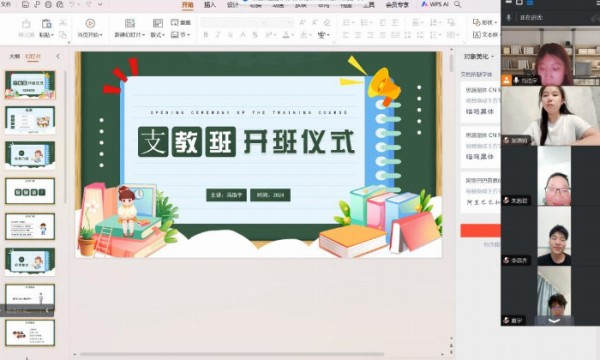Start slideshow from current slide play icon

coord(90,23)
